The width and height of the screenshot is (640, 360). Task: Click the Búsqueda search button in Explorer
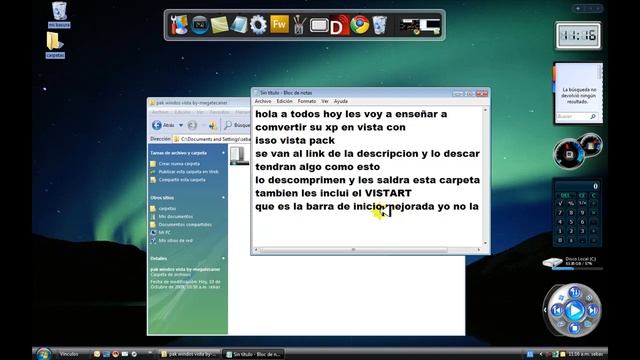pyautogui.click(x=237, y=125)
